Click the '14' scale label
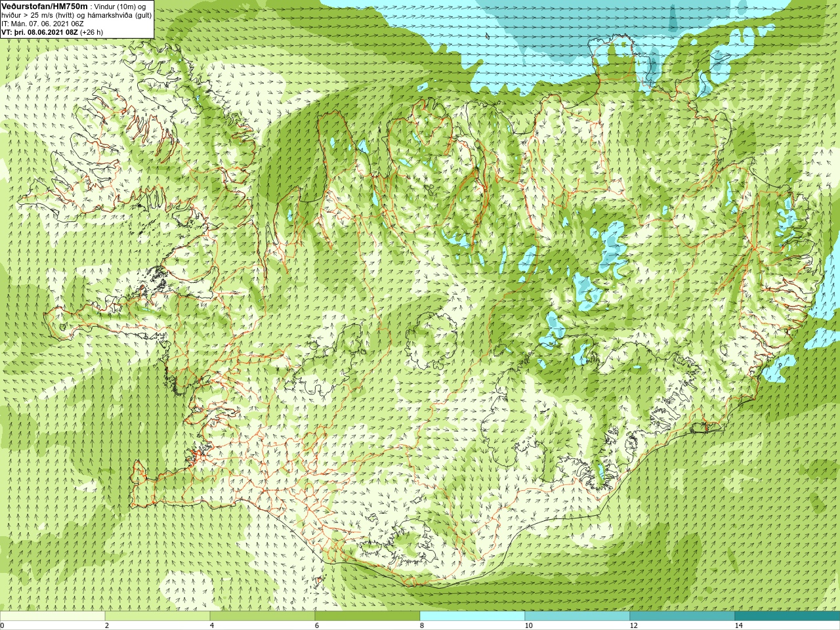840x630 pixels. coord(738,625)
